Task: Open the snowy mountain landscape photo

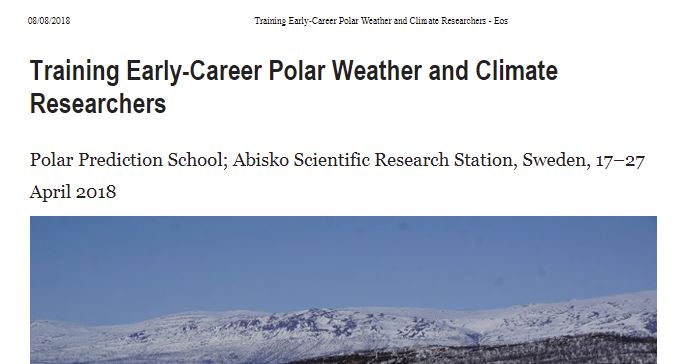Action: pos(343,290)
